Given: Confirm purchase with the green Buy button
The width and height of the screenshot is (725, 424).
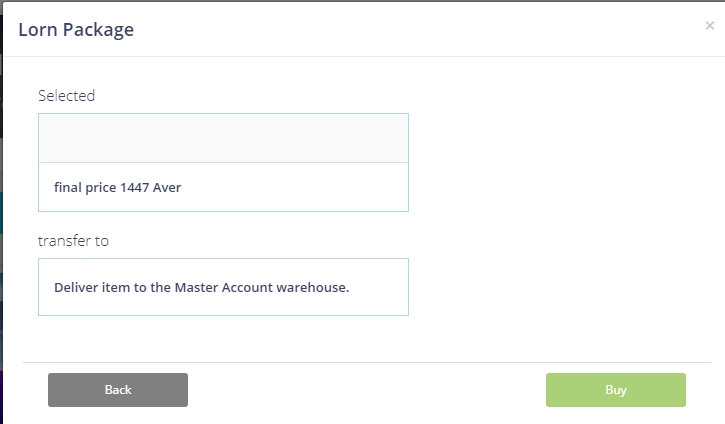Looking at the screenshot, I should pyautogui.click(x=615, y=390).
